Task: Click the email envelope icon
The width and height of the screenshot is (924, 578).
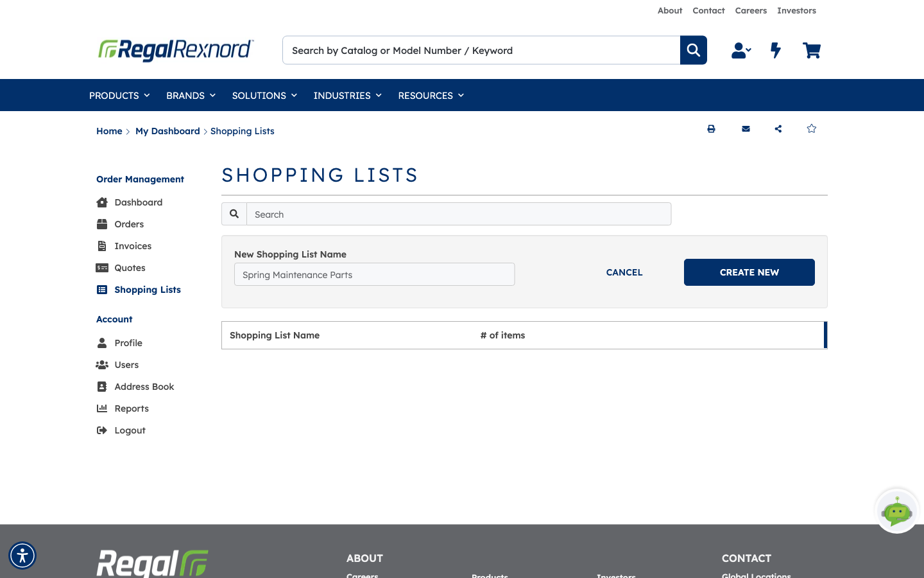Action: point(746,129)
